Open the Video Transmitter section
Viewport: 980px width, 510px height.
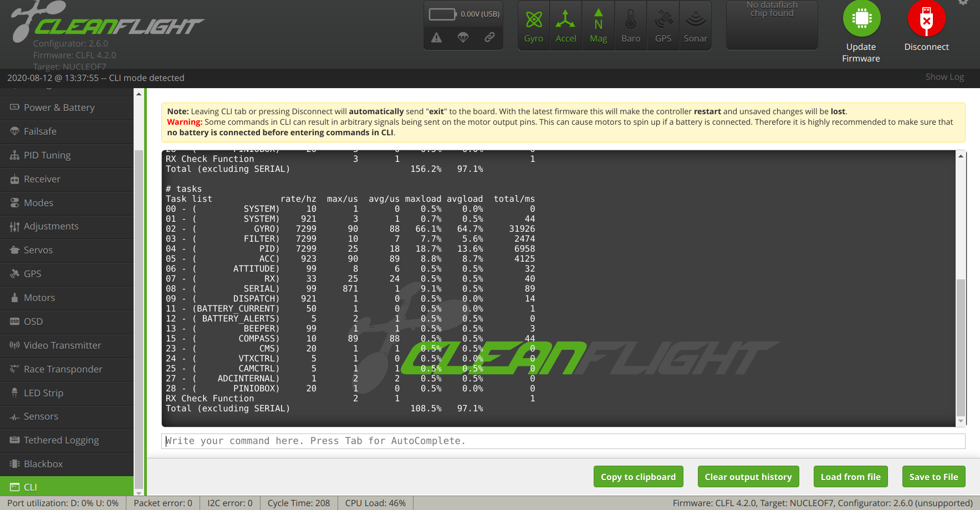(62, 345)
